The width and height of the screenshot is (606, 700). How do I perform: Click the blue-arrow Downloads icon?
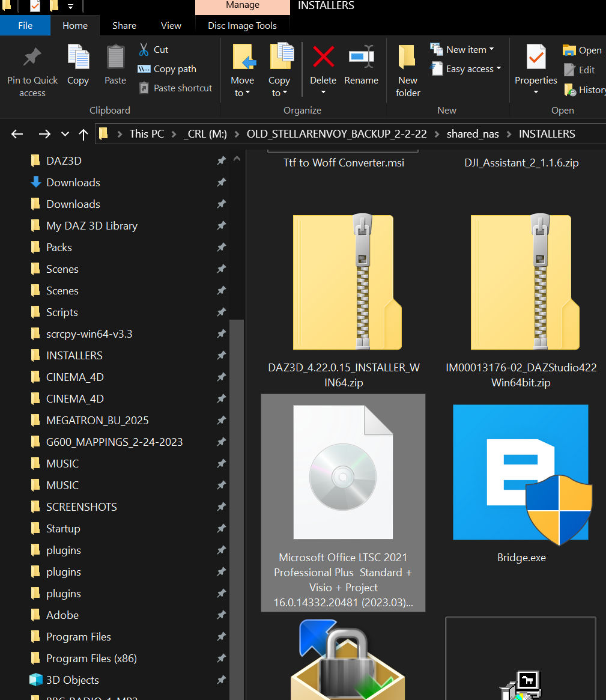point(35,182)
